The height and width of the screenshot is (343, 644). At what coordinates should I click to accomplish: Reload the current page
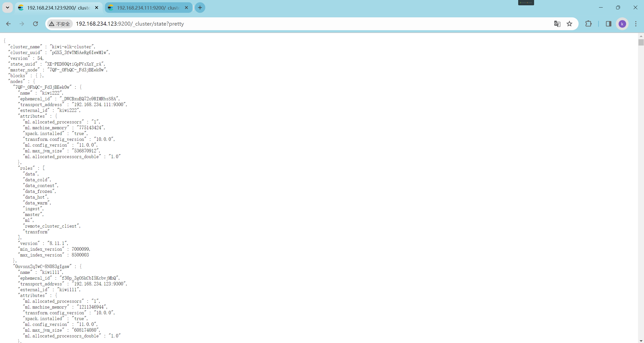pyautogui.click(x=35, y=24)
